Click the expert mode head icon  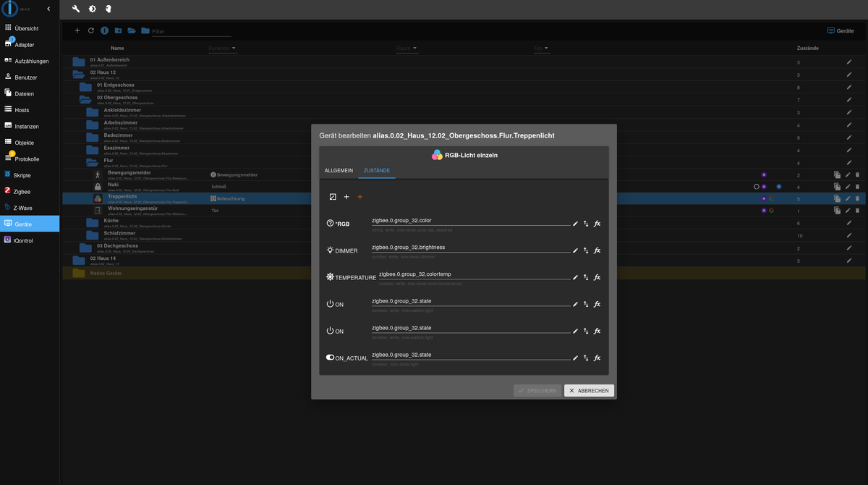click(107, 9)
